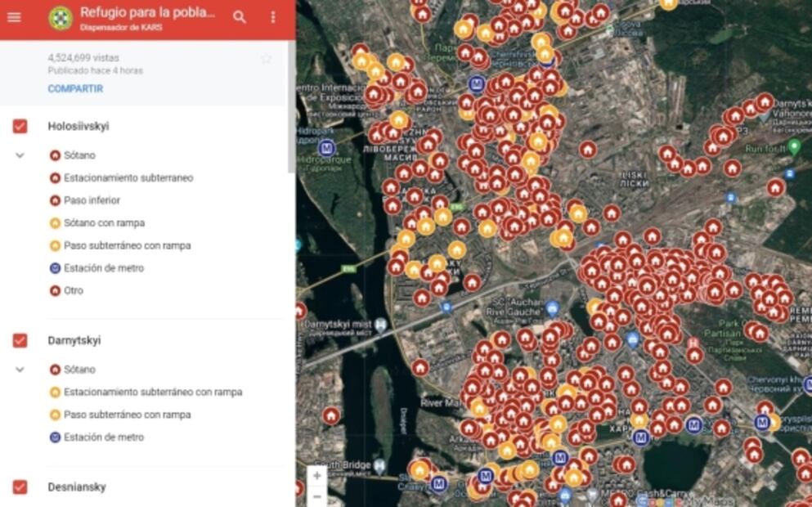Click the search magnifier icon

[x=239, y=17]
